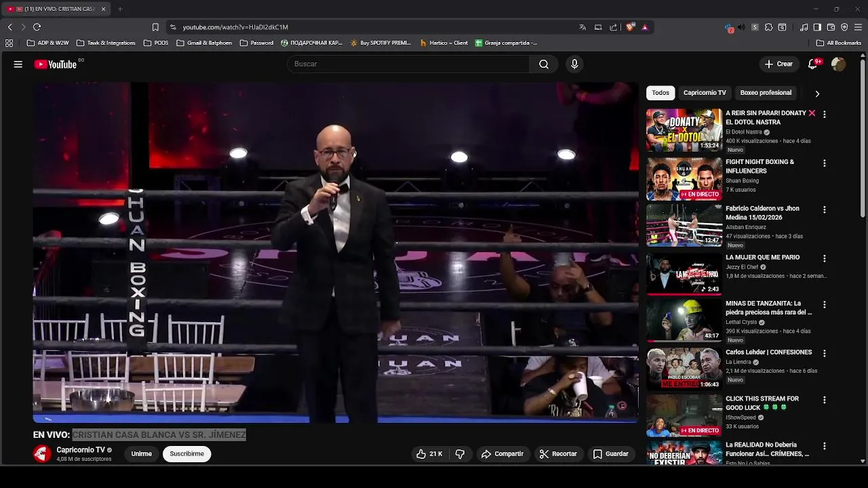Open the browser main menu
Image resolution: width=868 pixels, height=488 pixels.
tap(858, 27)
